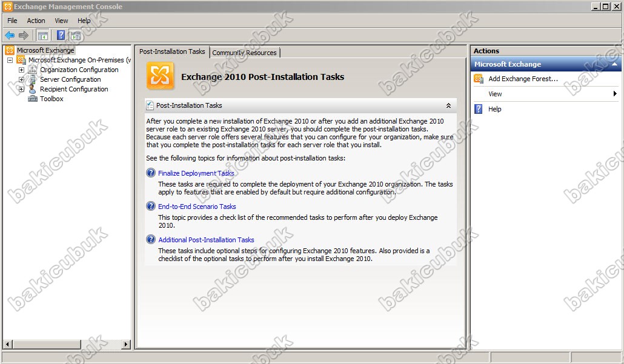Toggle the Show/Hide Console Tree toolbar button

(x=42, y=35)
